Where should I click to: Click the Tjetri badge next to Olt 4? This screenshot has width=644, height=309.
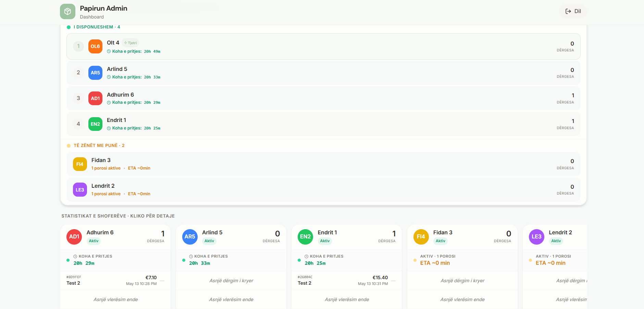click(x=131, y=43)
